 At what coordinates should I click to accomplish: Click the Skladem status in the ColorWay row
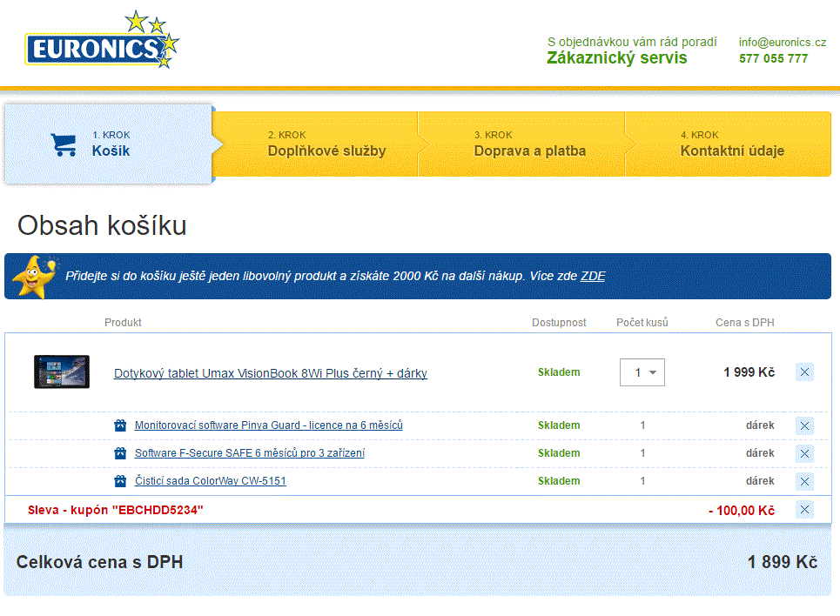pos(559,481)
